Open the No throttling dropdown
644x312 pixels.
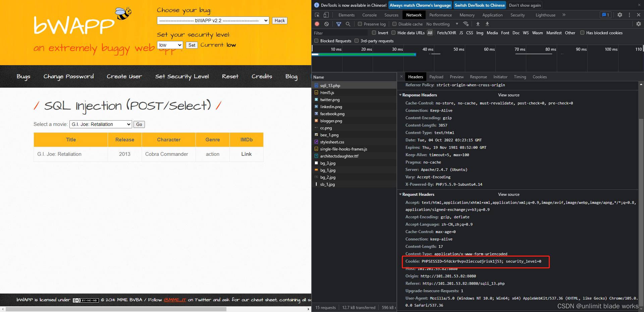coord(442,24)
